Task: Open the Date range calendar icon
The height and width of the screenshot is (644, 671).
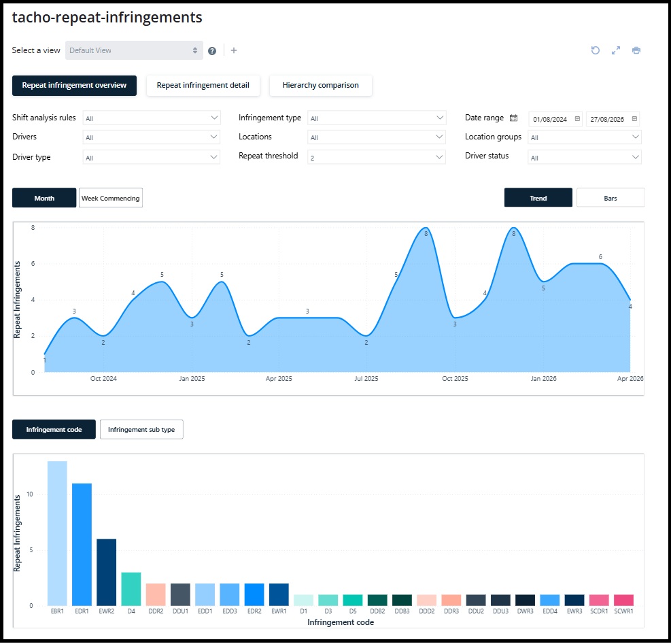Action: click(x=513, y=118)
